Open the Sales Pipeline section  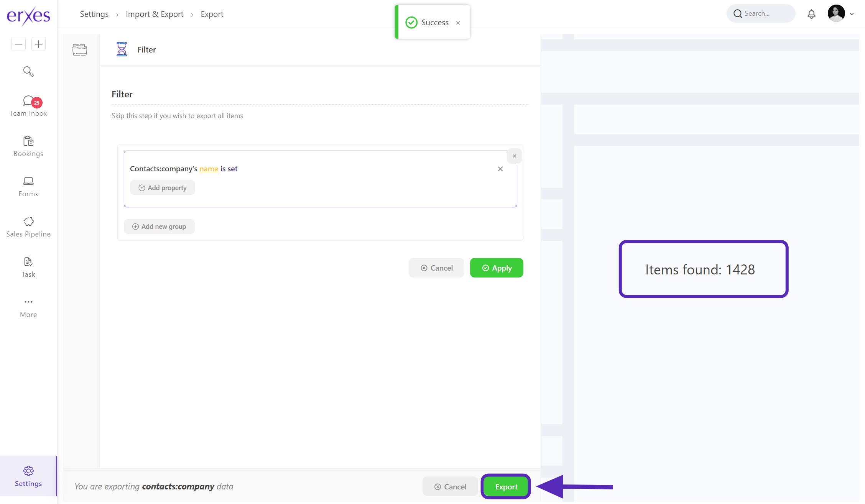point(28,227)
